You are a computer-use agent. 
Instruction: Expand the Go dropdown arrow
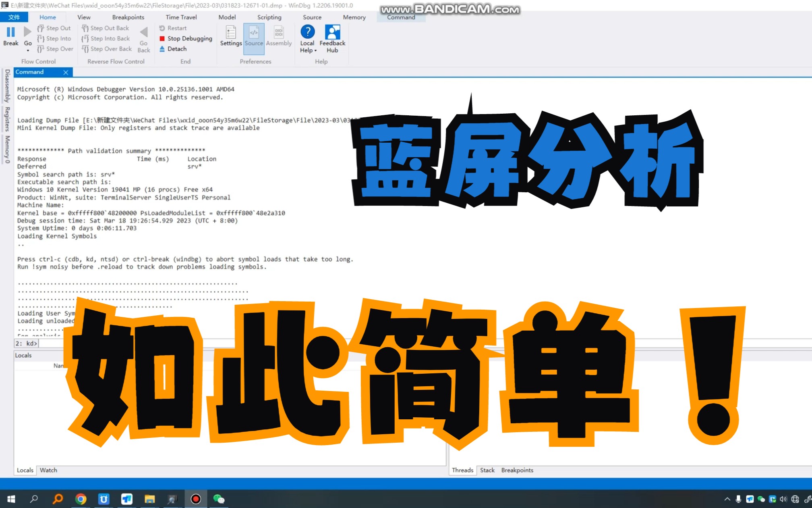(x=28, y=50)
